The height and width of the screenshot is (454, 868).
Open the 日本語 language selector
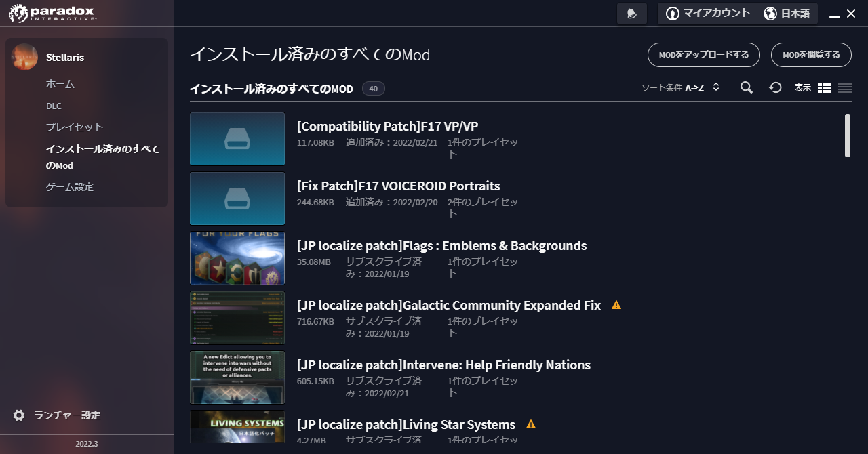[787, 14]
